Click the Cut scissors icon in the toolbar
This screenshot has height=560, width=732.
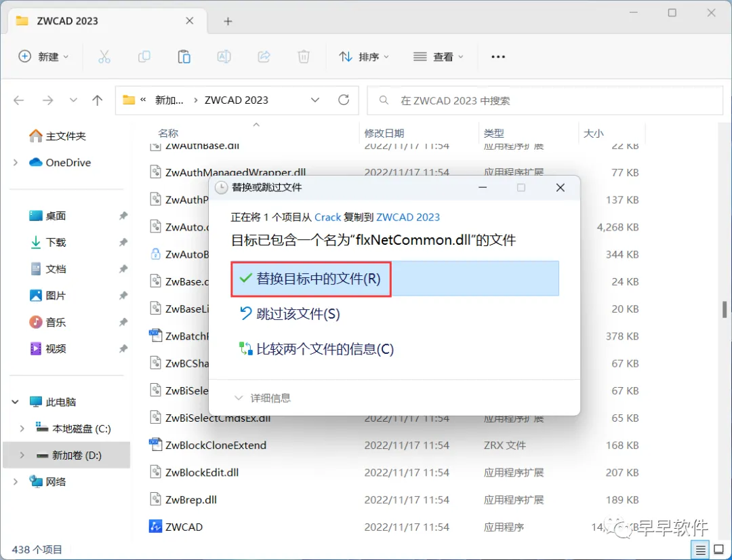click(x=104, y=56)
